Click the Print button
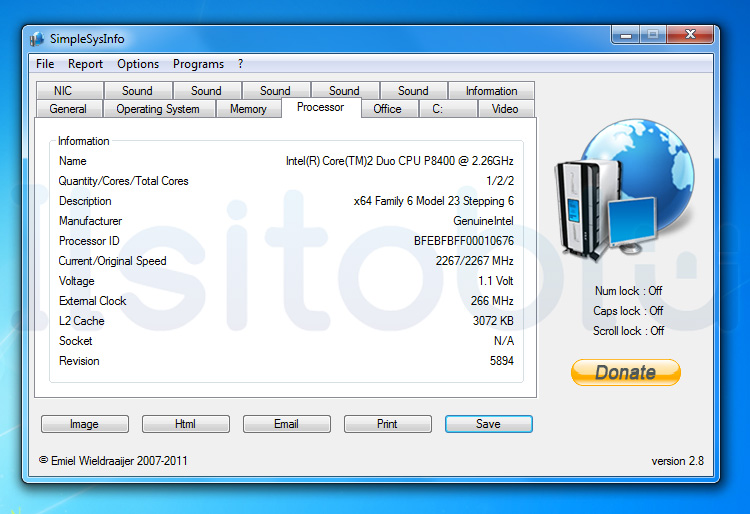The width and height of the screenshot is (750, 514). [387, 424]
